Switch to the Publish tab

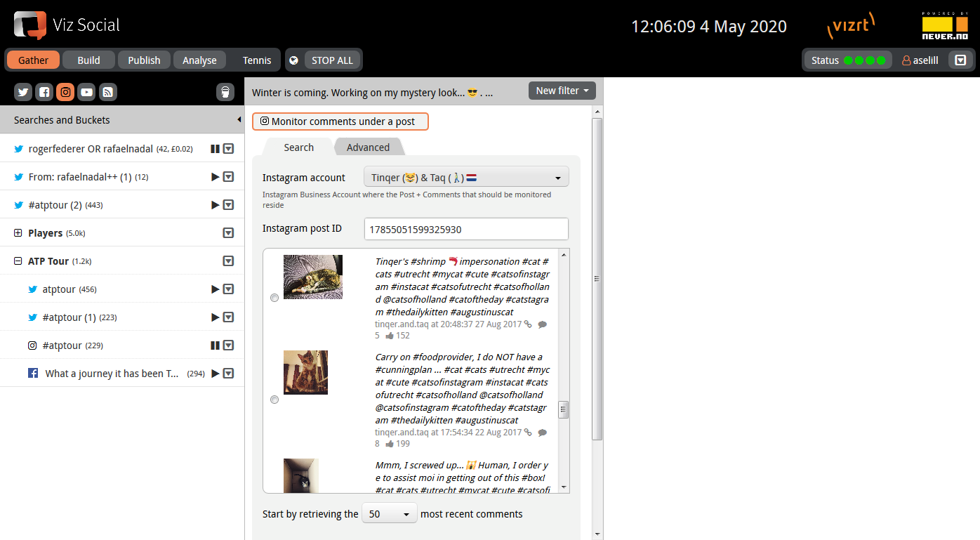144,60
